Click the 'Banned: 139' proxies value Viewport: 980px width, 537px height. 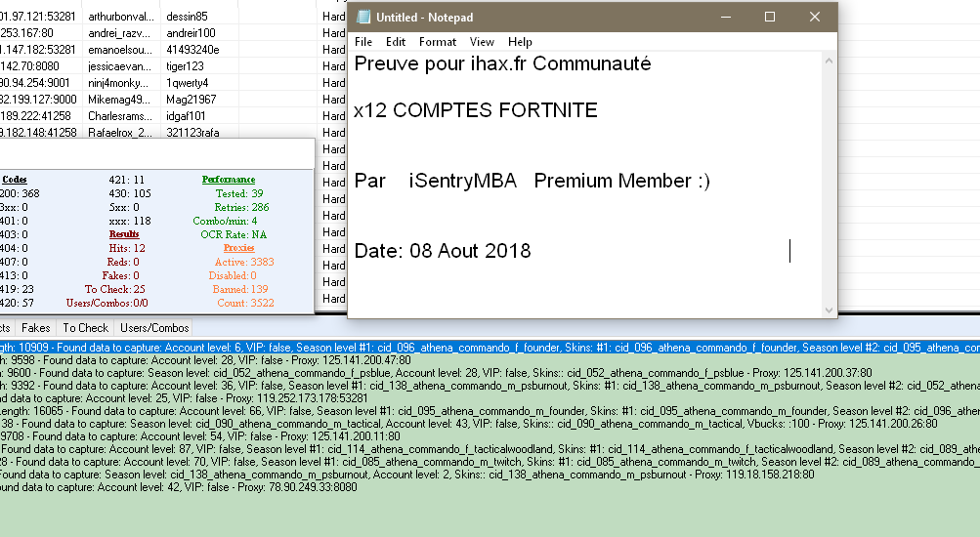click(240, 289)
